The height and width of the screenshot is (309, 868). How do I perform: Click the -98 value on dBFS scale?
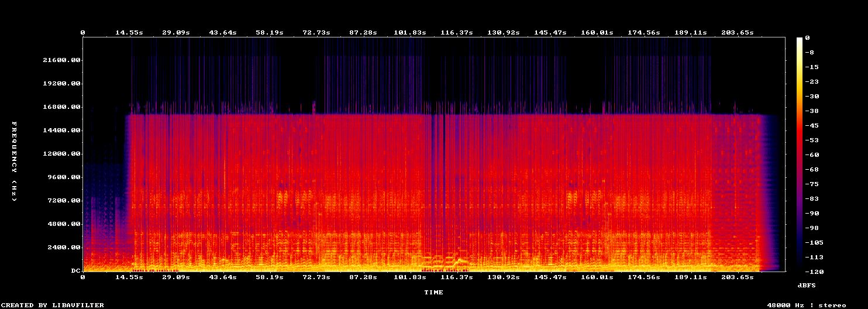812,228
